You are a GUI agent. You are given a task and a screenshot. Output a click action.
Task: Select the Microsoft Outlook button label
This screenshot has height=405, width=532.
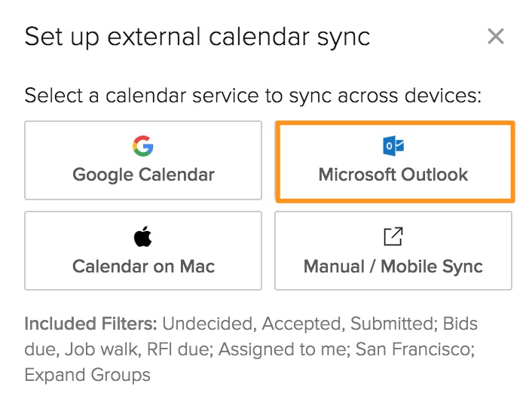pyautogui.click(x=393, y=175)
